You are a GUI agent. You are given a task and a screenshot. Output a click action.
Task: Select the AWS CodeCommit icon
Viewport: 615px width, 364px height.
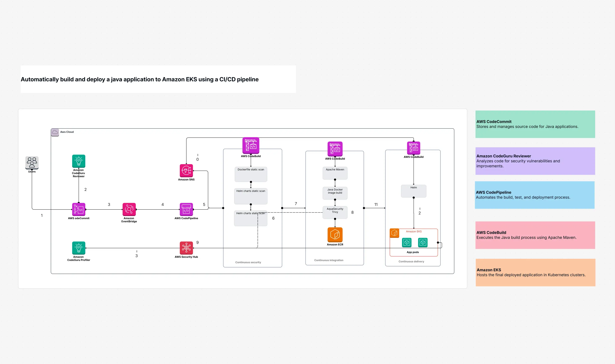tap(79, 210)
